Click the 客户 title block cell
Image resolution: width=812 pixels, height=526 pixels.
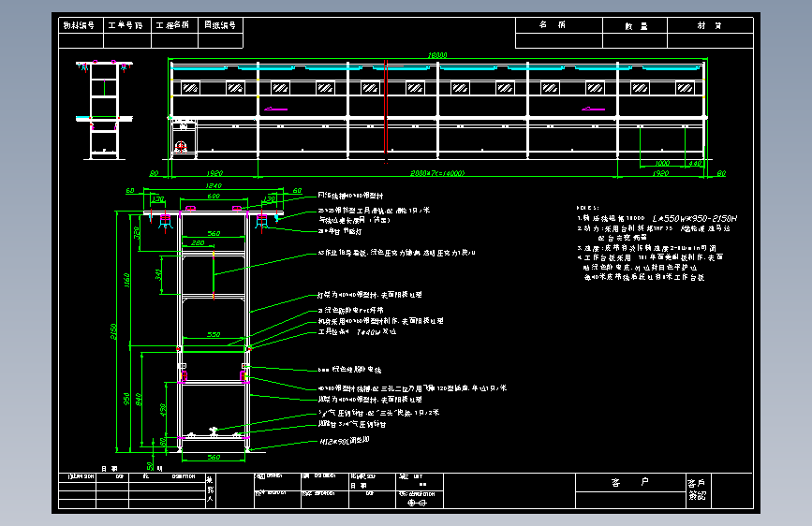(630, 483)
